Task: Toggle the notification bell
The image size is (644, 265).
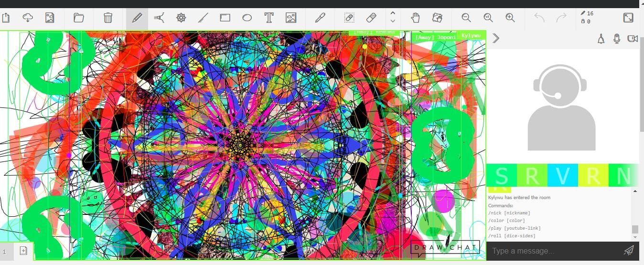Action: point(601,39)
